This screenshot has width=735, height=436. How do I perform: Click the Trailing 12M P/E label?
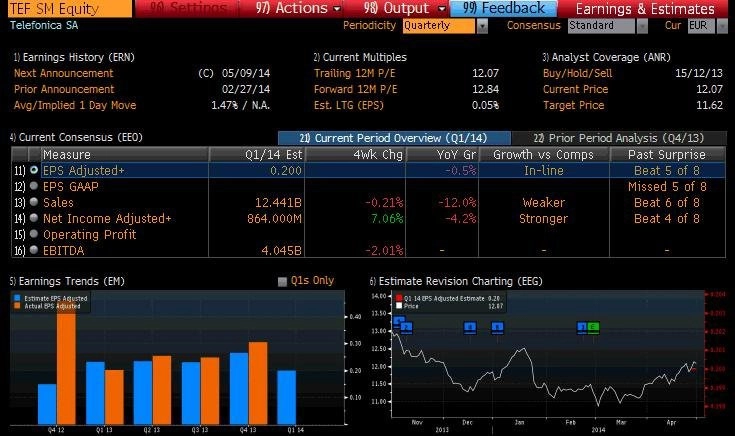355,73
